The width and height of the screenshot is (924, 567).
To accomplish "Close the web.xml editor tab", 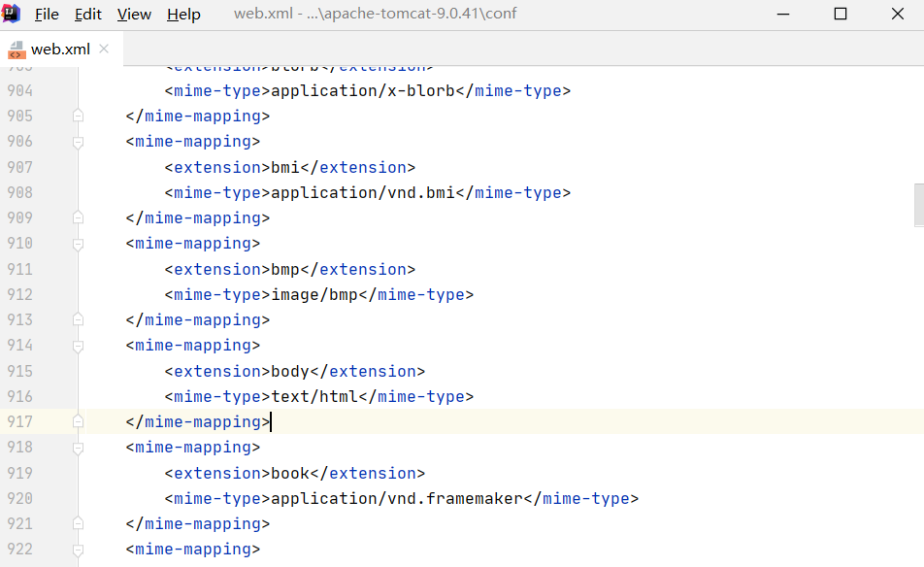I will (x=104, y=49).
